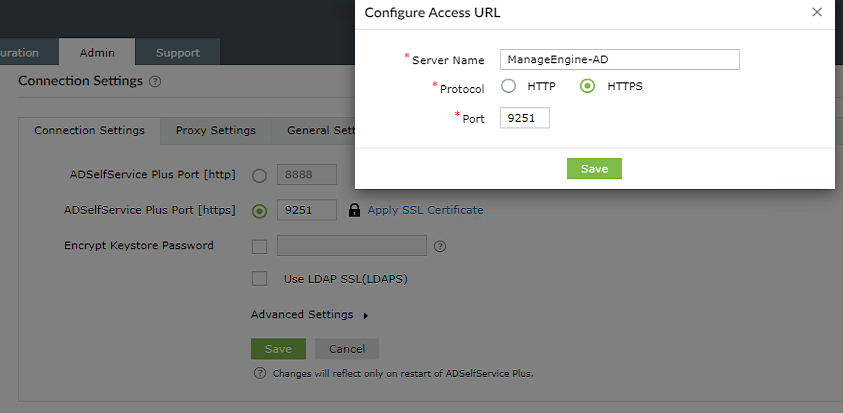The image size is (843, 413).
Task: Click the 8888 http port field
Action: tap(306, 175)
